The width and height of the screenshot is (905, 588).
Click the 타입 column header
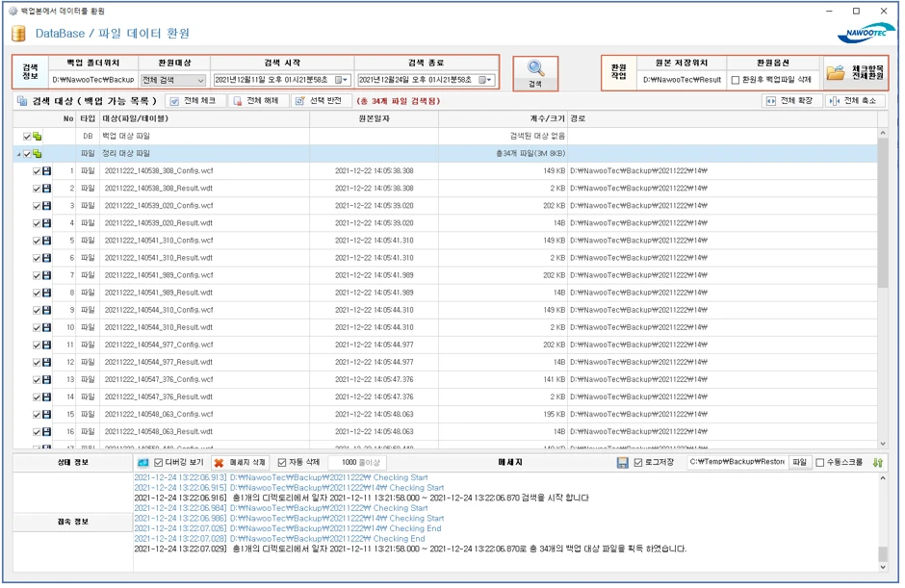point(88,119)
